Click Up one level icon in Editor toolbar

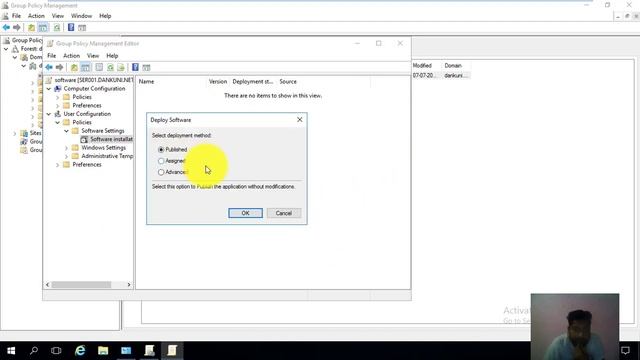74,67
